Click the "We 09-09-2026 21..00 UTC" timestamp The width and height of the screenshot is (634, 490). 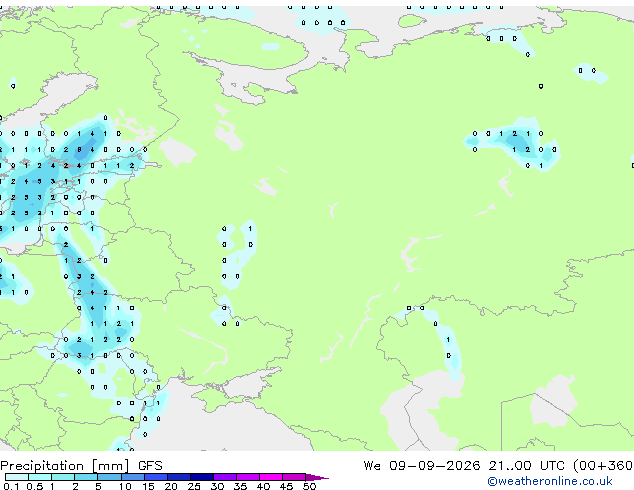pos(464,466)
